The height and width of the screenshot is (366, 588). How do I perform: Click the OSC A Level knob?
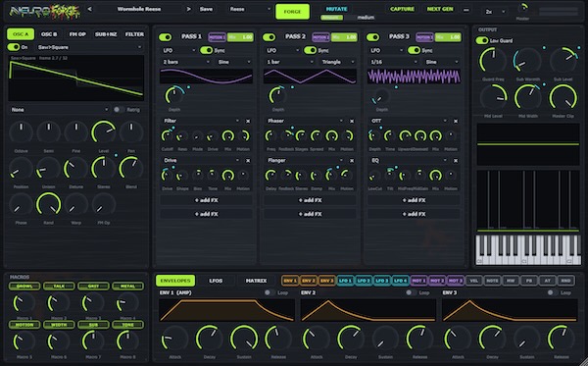point(104,132)
